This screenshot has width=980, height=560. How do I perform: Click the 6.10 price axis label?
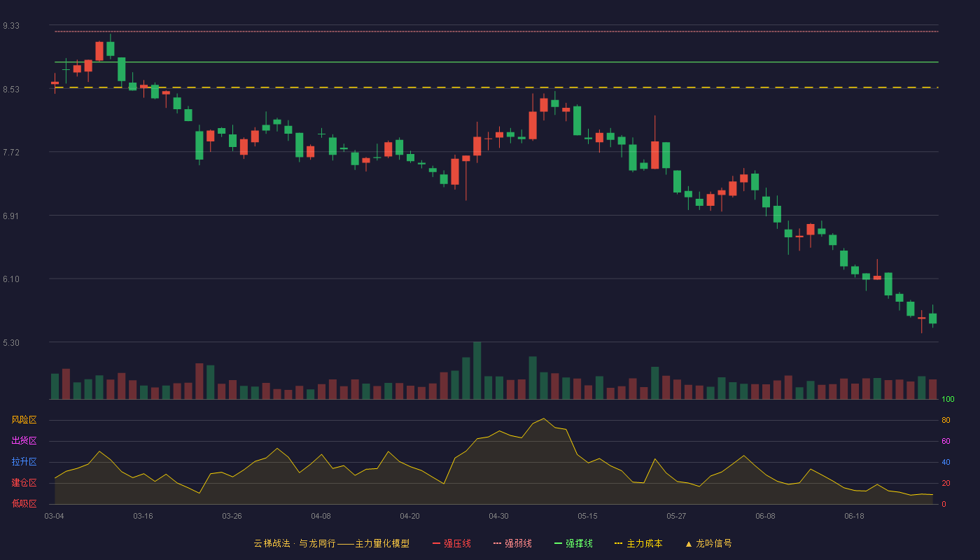(11, 279)
